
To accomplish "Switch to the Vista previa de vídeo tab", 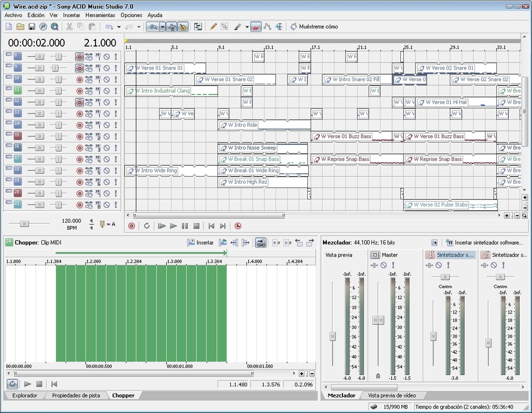I will tap(392, 395).
